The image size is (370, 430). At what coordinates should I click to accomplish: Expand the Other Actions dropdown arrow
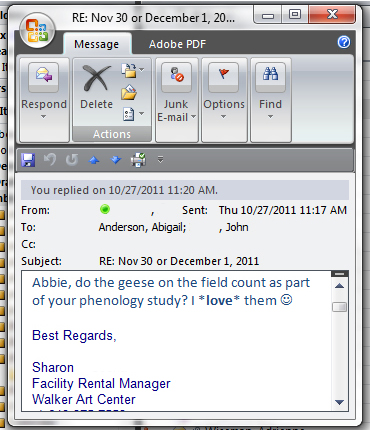[142, 114]
